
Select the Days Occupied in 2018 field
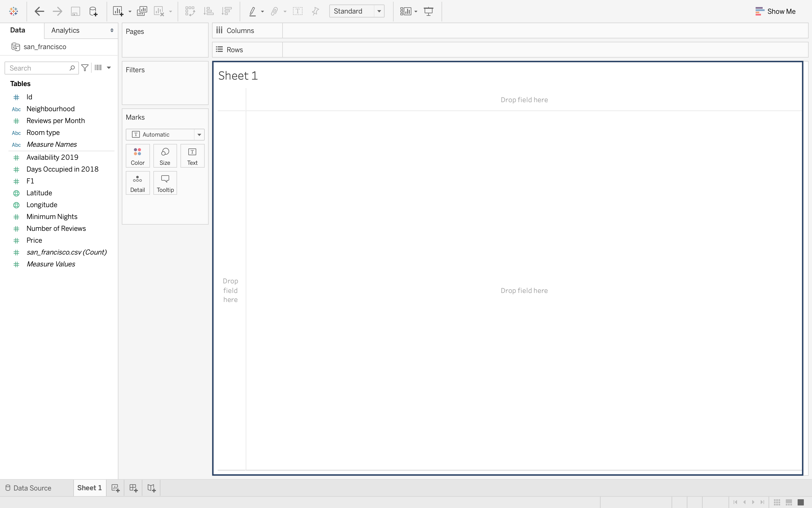coord(62,169)
